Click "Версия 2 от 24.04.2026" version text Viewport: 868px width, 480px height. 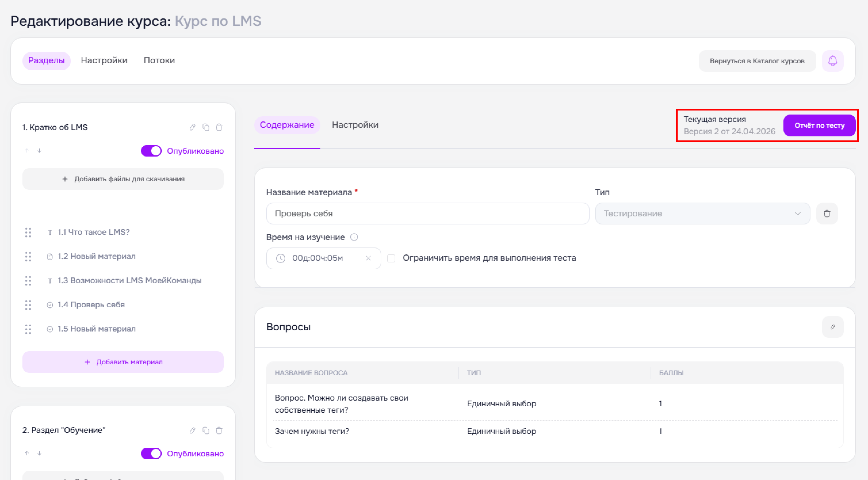(x=729, y=132)
